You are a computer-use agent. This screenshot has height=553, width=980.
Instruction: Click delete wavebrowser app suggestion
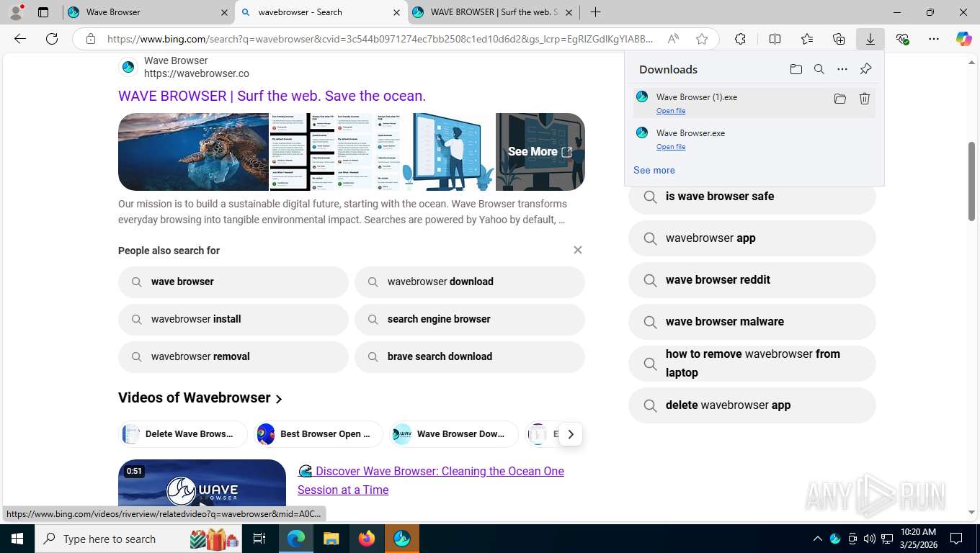(x=752, y=405)
